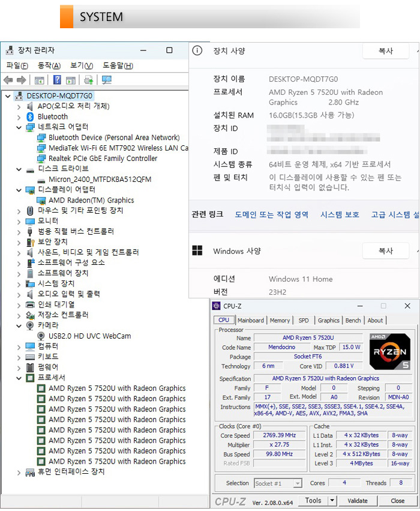Click the Validate button in CPU-Z
The height and width of the screenshot is (511, 420).
[x=358, y=501]
